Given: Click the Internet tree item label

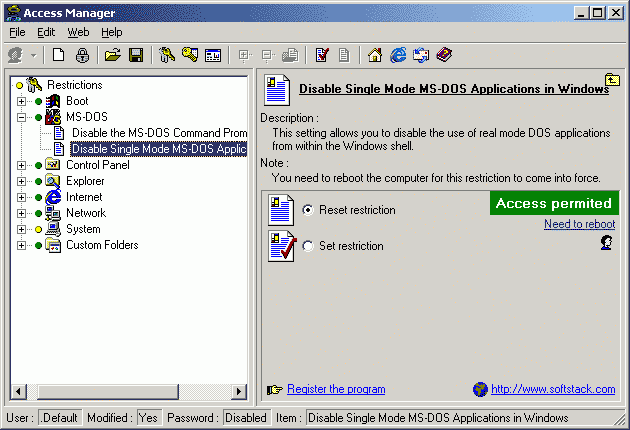Looking at the screenshot, I should 84,197.
